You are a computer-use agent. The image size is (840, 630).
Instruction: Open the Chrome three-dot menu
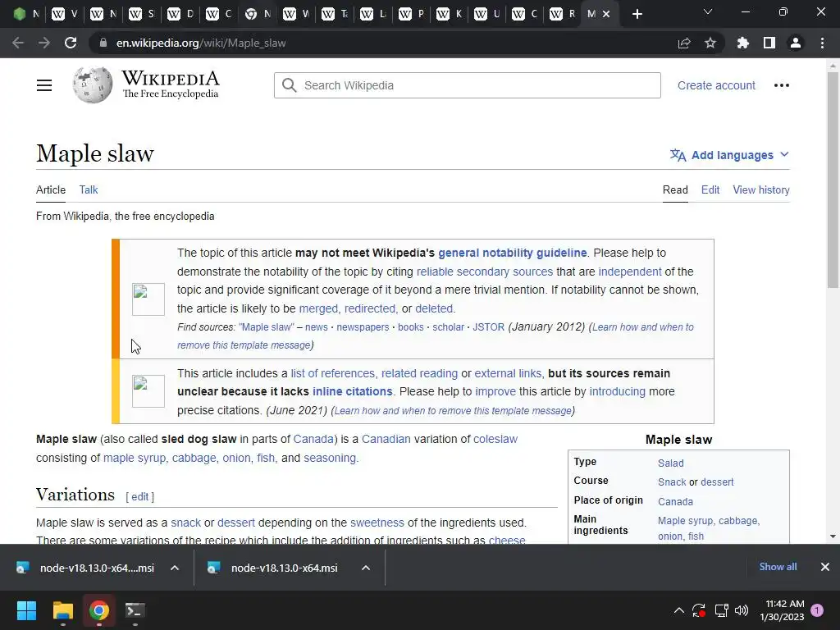(822, 43)
